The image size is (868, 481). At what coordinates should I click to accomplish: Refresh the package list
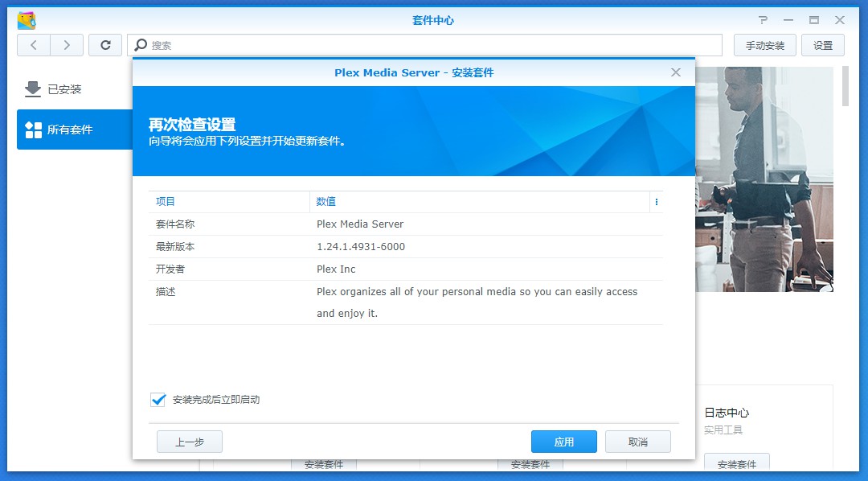click(105, 45)
